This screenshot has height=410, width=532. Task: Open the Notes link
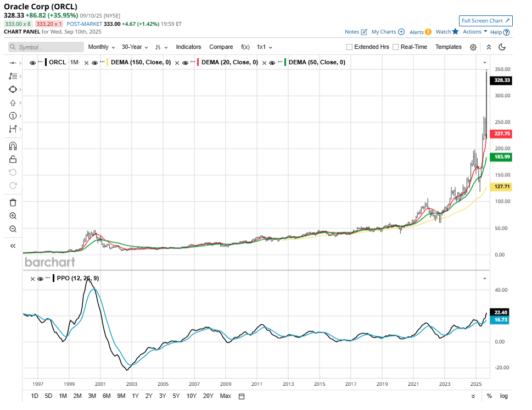pyautogui.click(x=356, y=31)
